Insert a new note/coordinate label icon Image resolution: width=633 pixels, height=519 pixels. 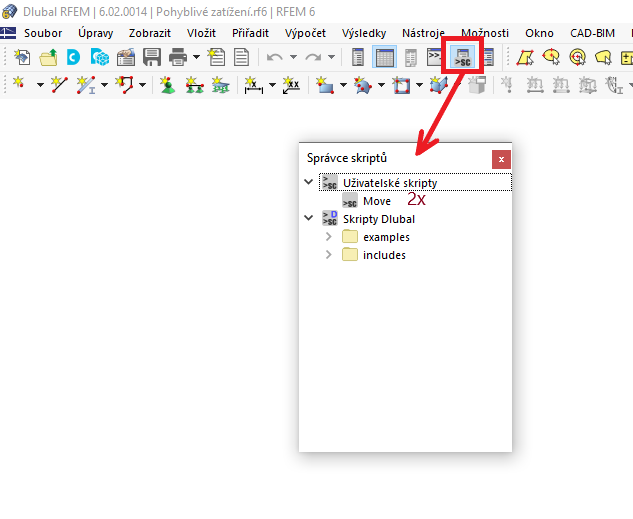point(291,85)
